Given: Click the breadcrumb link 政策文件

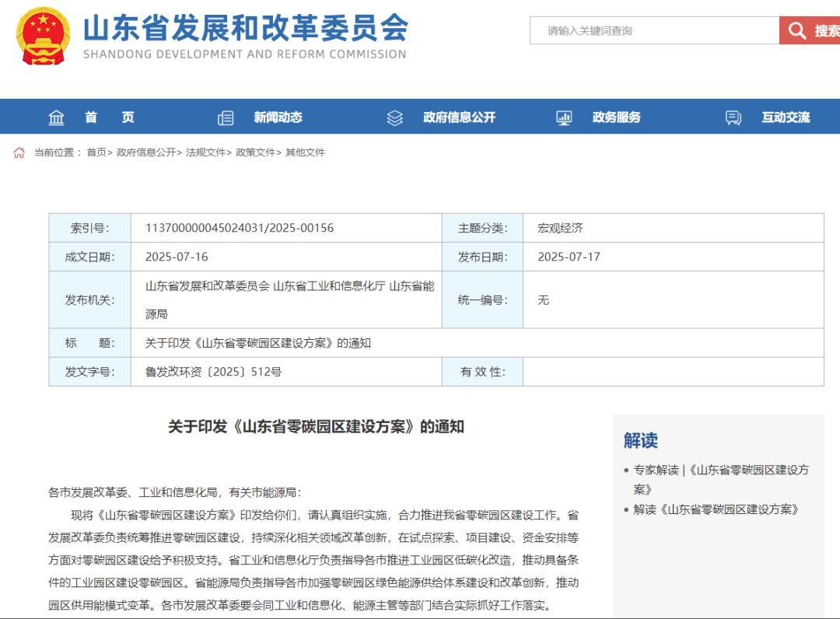Looking at the screenshot, I should [255, 152].
